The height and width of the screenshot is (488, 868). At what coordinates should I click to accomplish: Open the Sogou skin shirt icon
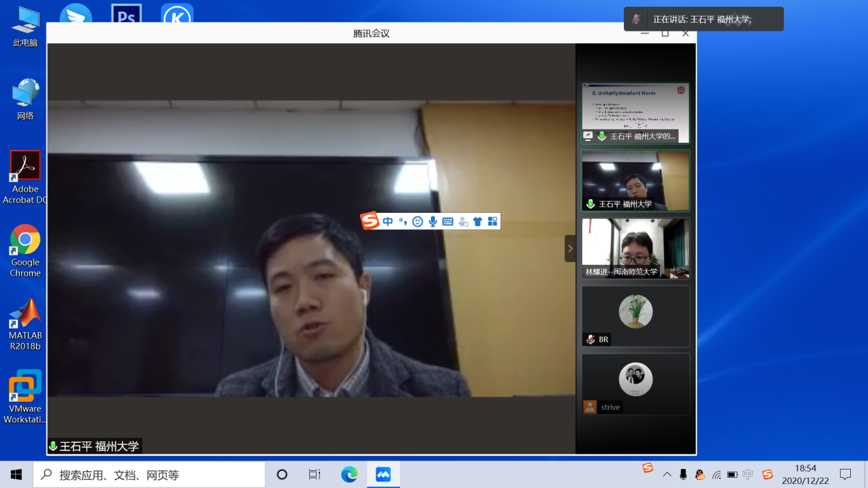pos(477,221)
